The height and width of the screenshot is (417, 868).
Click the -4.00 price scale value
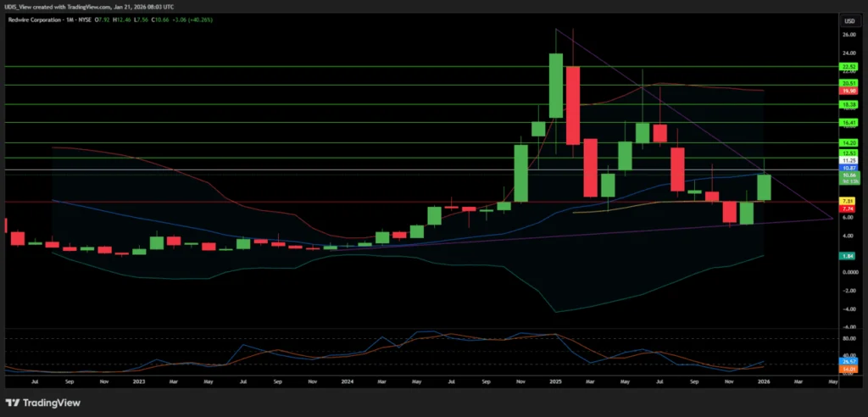pos(849,309)
